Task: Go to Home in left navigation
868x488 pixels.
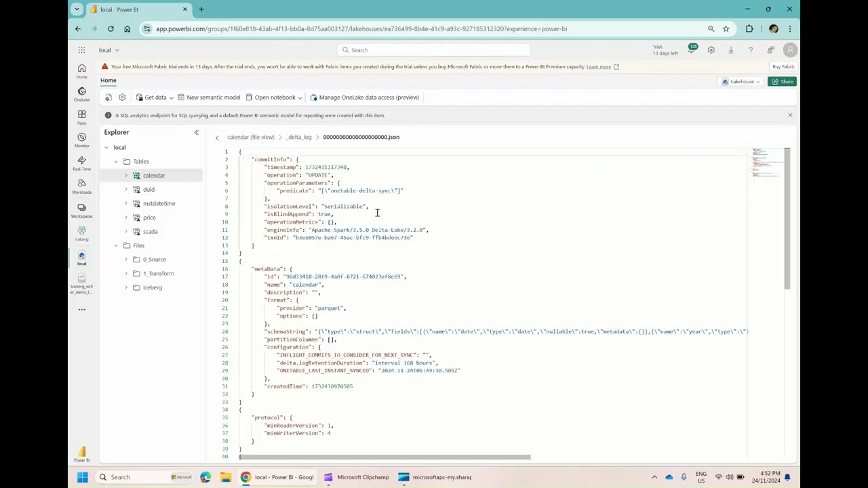Action: [81, 70]
